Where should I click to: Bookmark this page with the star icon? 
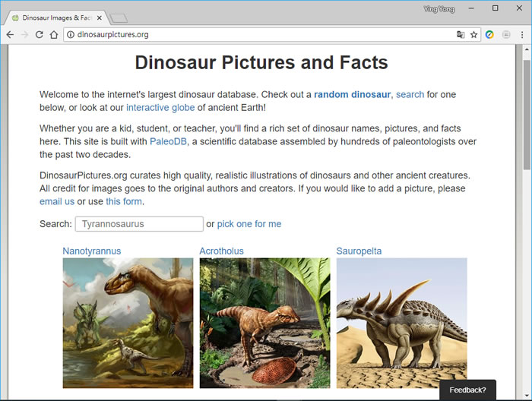[x=473, y=34]
